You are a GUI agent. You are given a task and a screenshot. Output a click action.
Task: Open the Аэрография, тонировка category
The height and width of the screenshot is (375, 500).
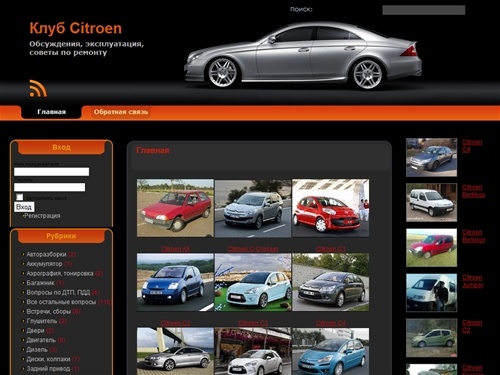coord(60,273)
